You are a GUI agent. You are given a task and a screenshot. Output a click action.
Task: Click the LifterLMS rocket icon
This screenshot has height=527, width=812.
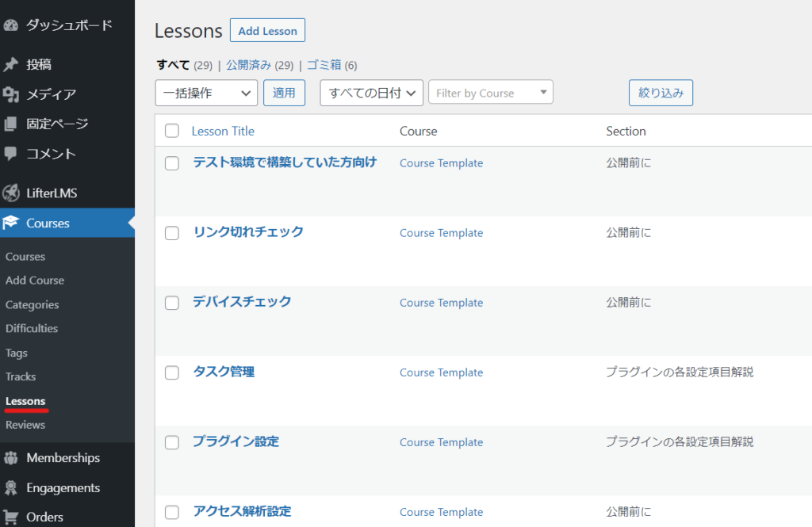(10, 193)
